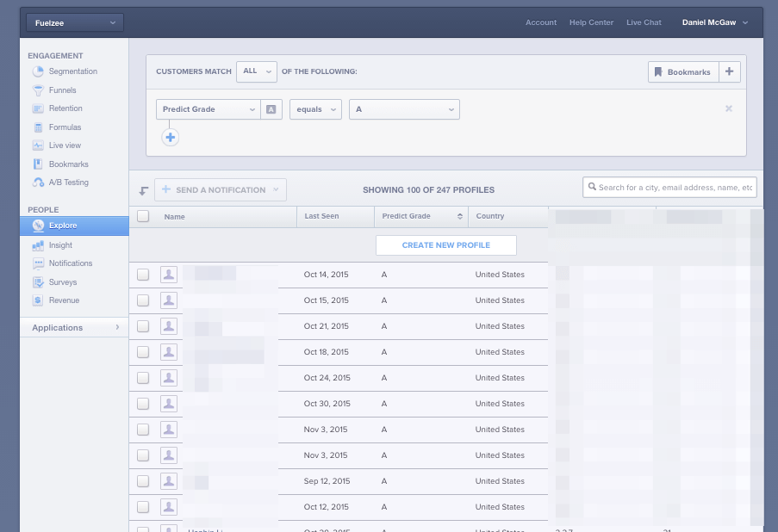Open the avatar of the Oct 21, 2015 profile
Image resolution: width=778 pixels, height=532 pixels.
point(169,326)
